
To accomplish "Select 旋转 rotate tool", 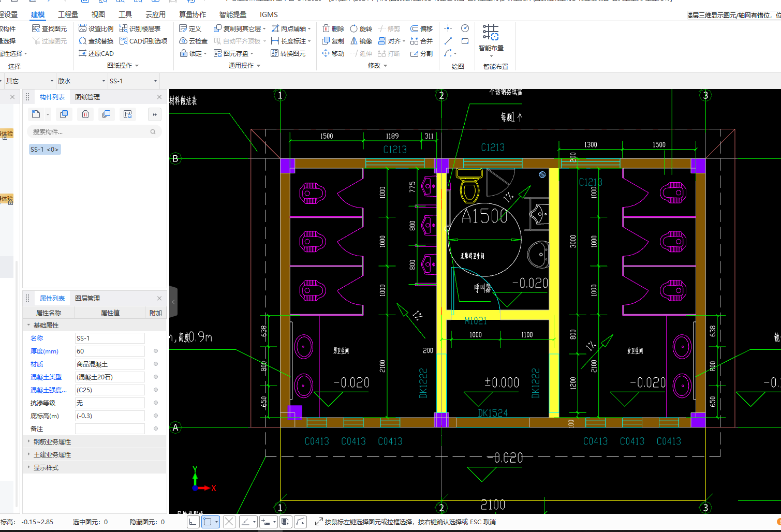I will [x=361, y=28].
